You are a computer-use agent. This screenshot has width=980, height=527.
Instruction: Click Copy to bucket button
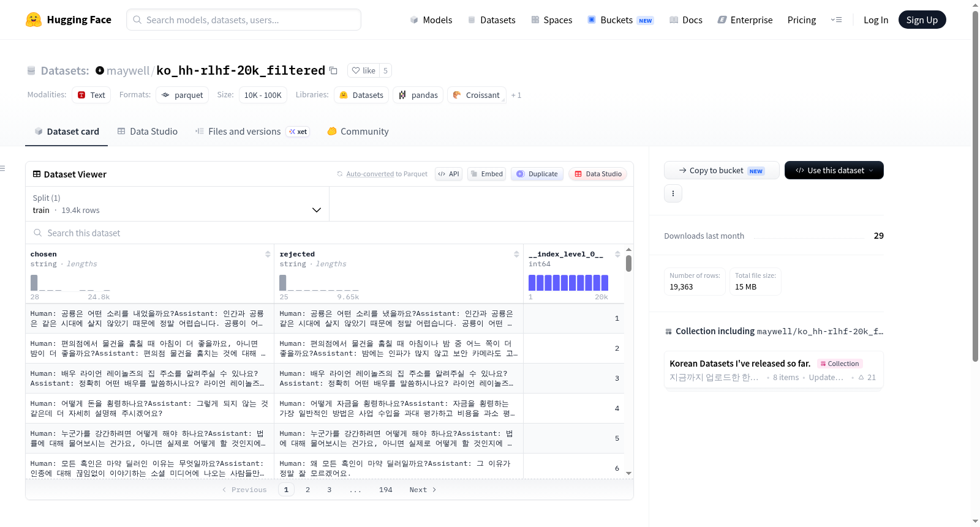tap(722, 170)
